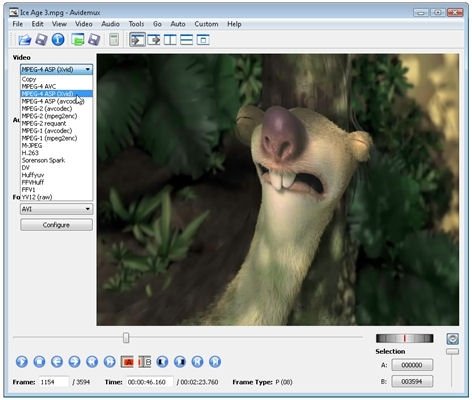This screenshot has width=472, height=400.
Task: Go to previous frame with left arrow button
Action: (57, 362)
